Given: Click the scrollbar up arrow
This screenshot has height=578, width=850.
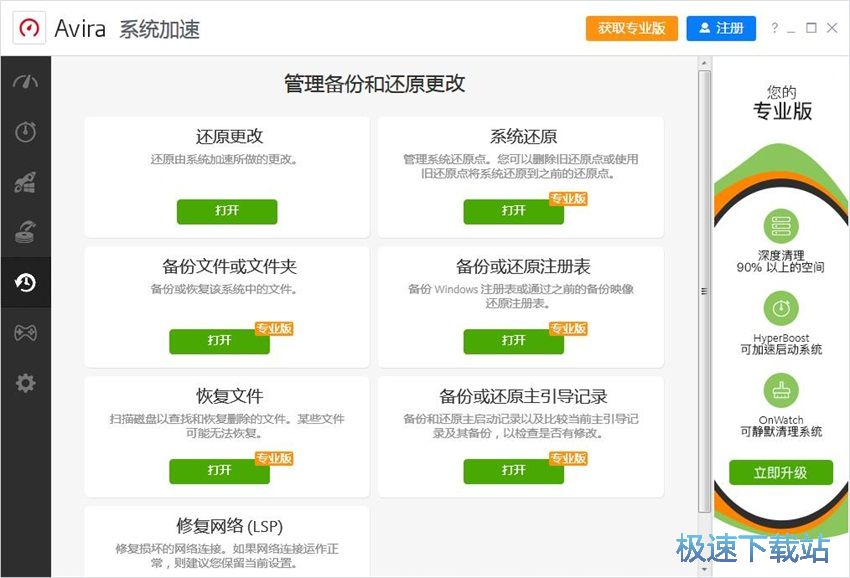Looking at the screenshot, I should [704, 63].
